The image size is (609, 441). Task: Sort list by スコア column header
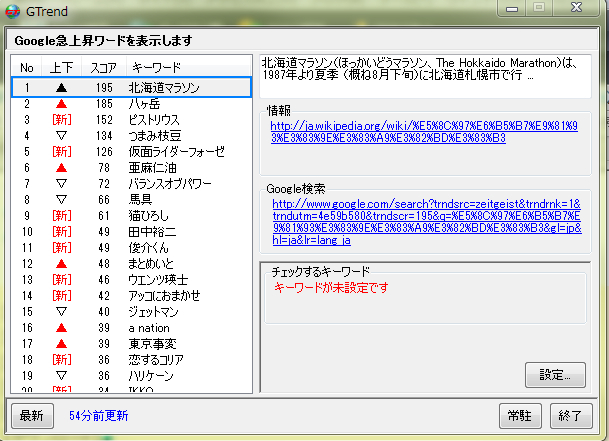pyautogui.click(x=103, y=66)
